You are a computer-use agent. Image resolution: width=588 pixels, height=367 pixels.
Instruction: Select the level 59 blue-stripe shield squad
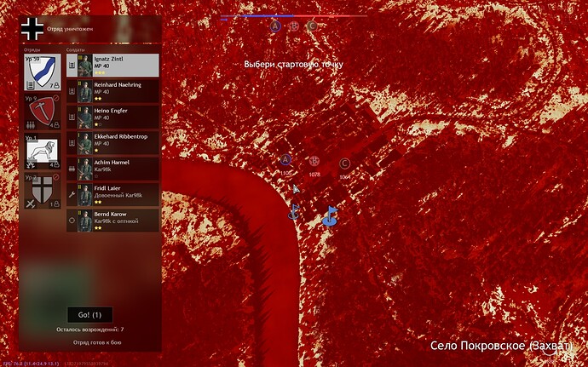(43, 72)
